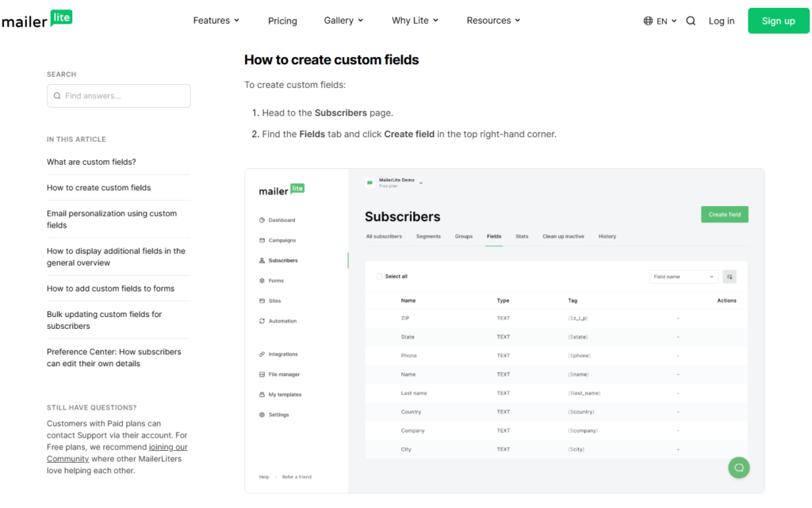
Task: Open How to display additional fields section
Action: coord(116,257)
